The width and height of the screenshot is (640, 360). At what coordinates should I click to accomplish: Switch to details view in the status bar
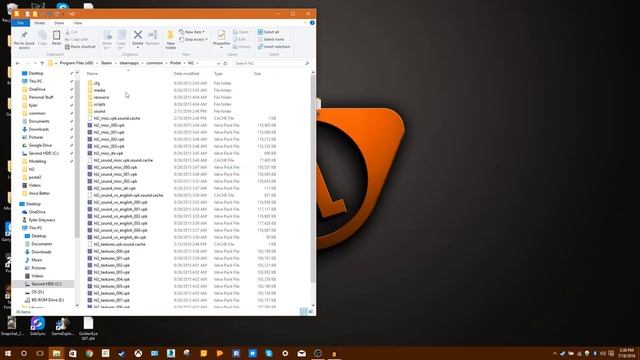(x=303, y=312)
